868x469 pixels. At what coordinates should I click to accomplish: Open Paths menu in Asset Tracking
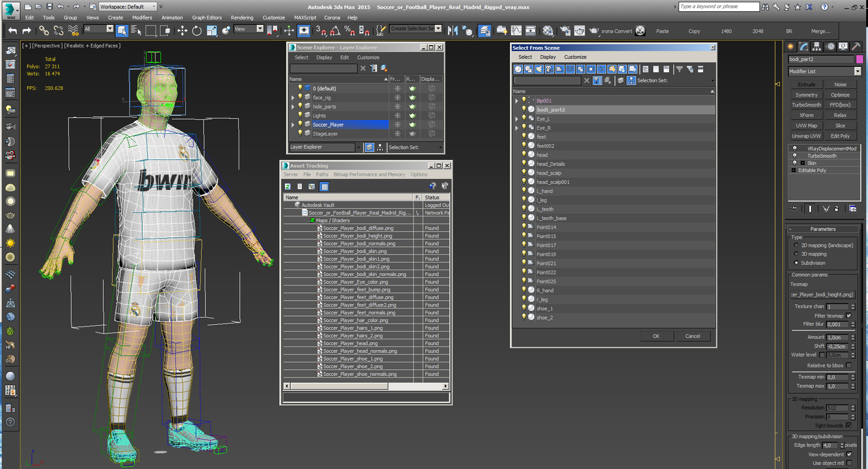(322, 174)
